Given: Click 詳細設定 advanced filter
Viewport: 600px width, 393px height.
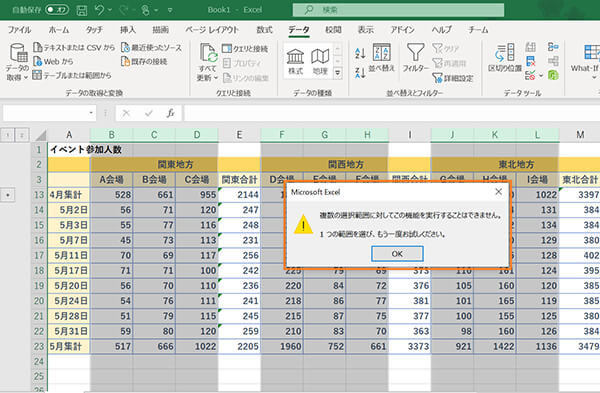Looking at the screenshot, I should [x=453, y=78].
